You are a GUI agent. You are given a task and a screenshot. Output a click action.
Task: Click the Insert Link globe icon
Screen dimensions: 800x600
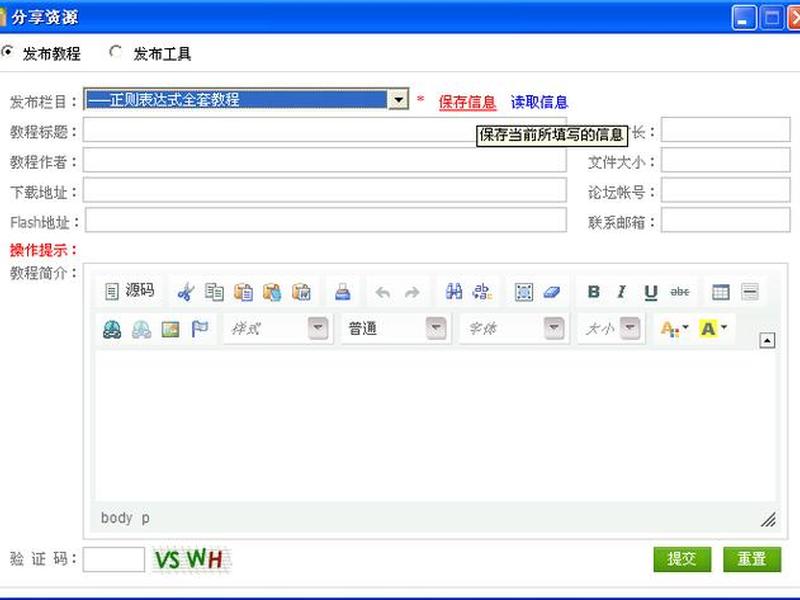tap(112, 329)
